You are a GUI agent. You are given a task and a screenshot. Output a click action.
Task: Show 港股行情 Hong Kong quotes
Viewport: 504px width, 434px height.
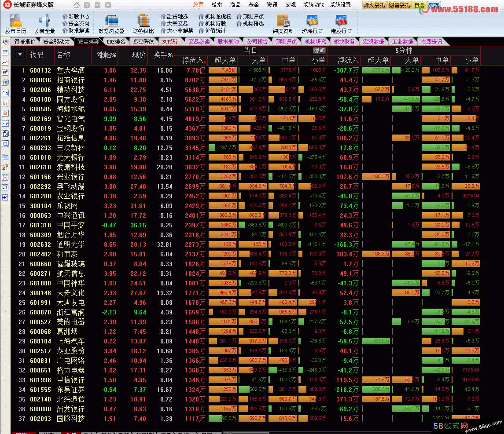[x=341, y=24]
